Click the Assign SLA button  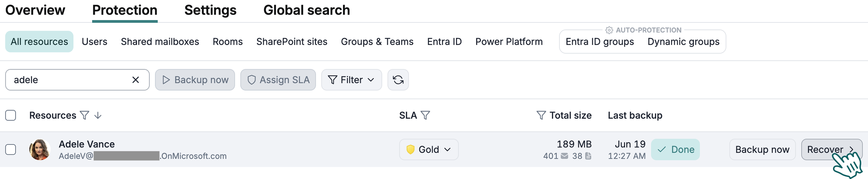tap(278, 80)
